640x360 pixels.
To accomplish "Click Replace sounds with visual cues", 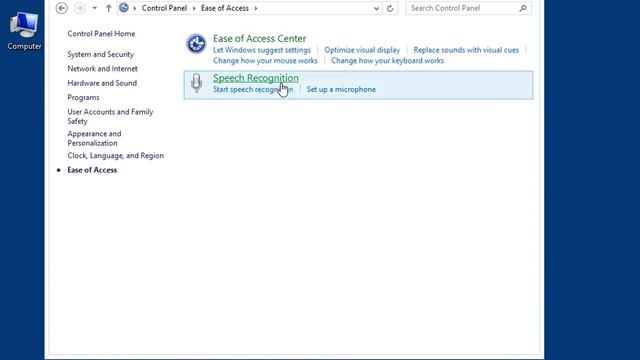I will (x=466, y=50).
